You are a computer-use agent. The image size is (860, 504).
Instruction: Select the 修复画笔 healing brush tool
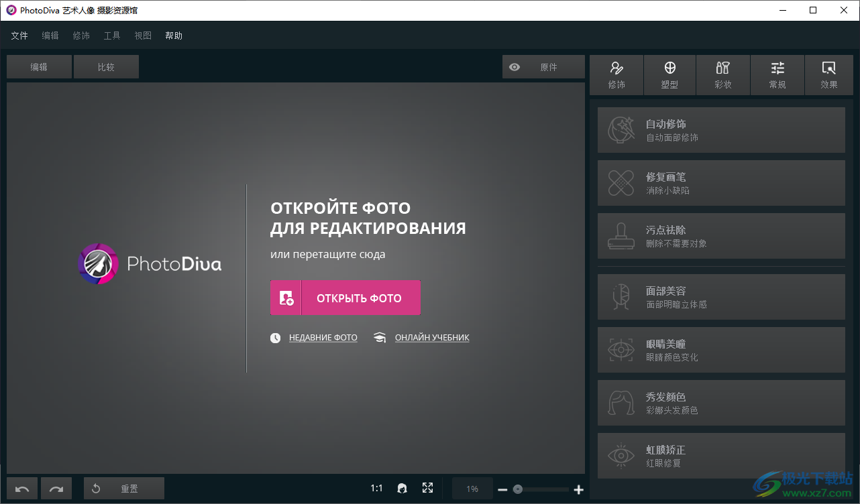tap(721, 183)
